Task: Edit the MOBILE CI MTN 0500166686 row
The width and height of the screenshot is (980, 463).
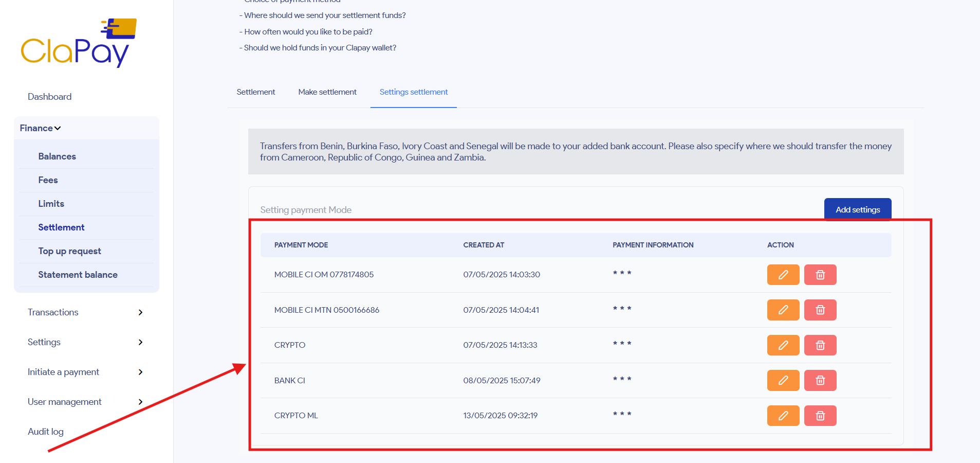Action: click(783, 310)
